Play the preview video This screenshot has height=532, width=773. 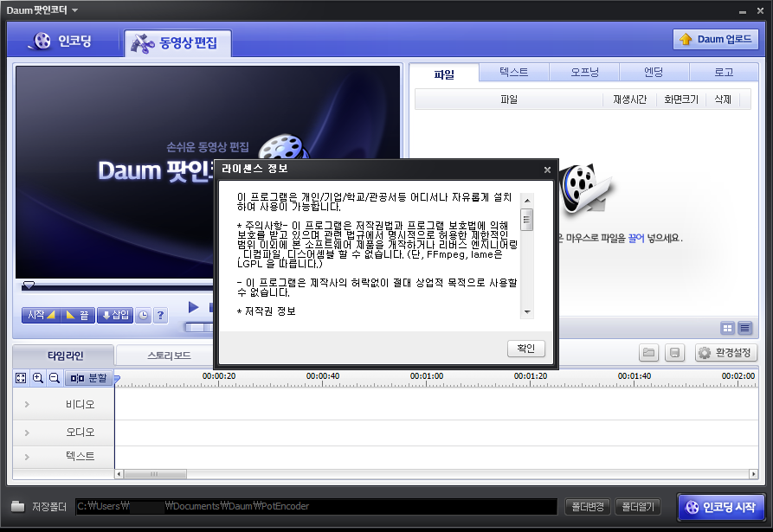194,307
